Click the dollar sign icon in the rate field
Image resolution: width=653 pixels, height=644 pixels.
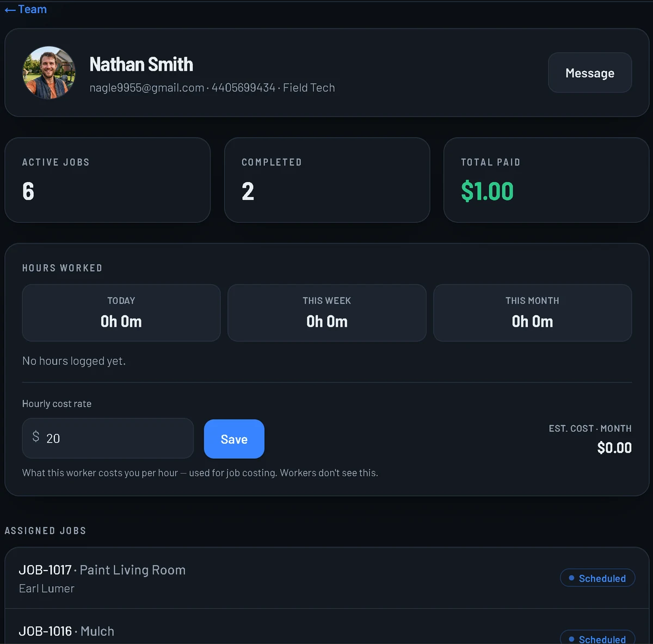tap(36, 437)
